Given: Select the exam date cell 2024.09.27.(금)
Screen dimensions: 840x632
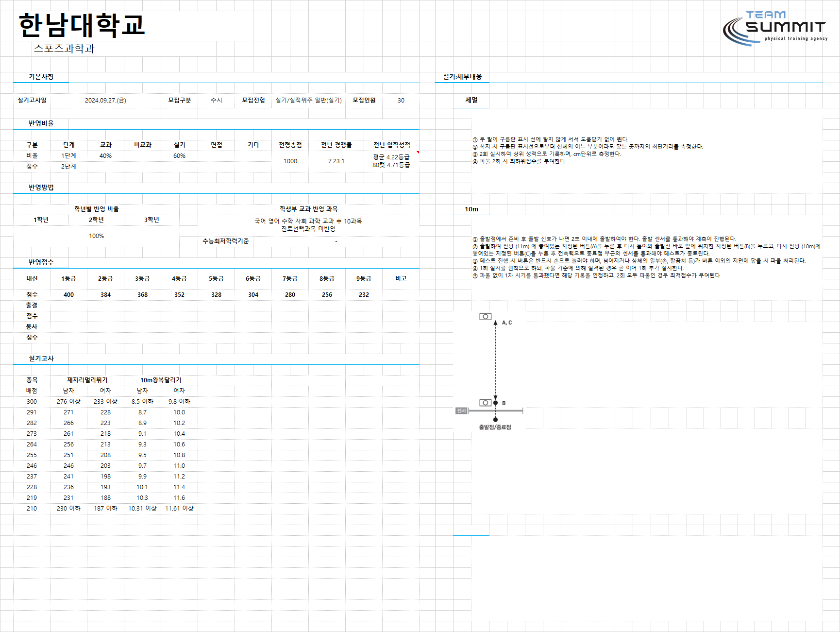Looking at the screenshot, I should 105,101.
